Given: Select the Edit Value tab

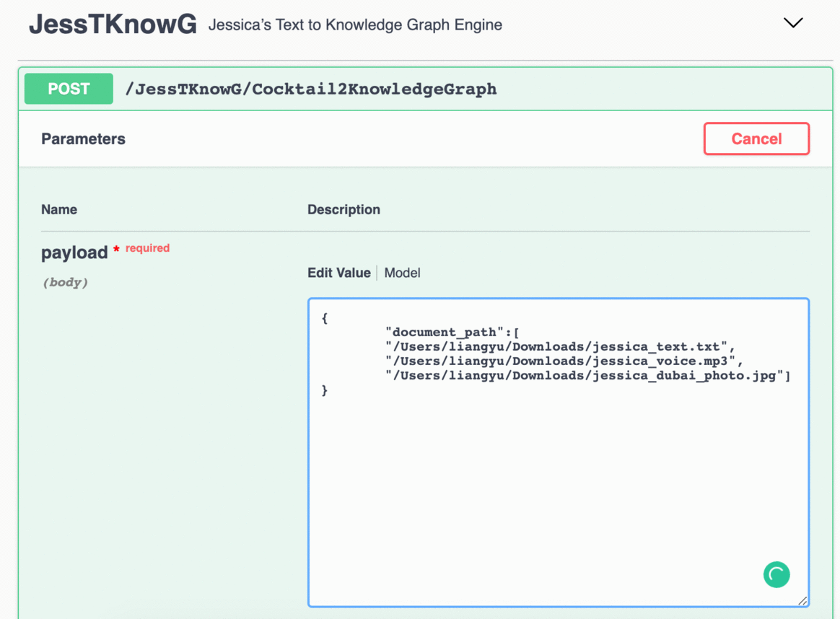Looking at the screenshot, I should [339, 273].
